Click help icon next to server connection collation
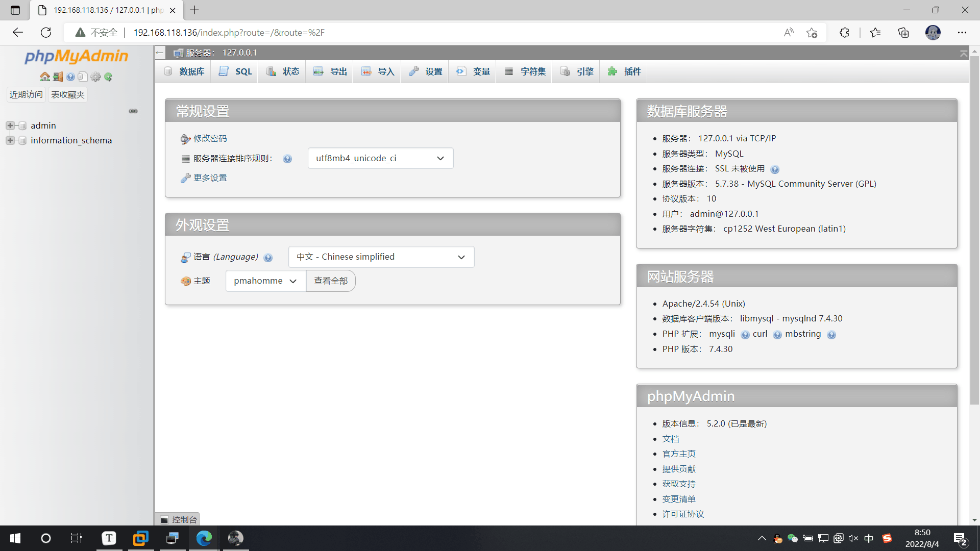This screenshot has width=980, height=551. (x=287, y=159)
